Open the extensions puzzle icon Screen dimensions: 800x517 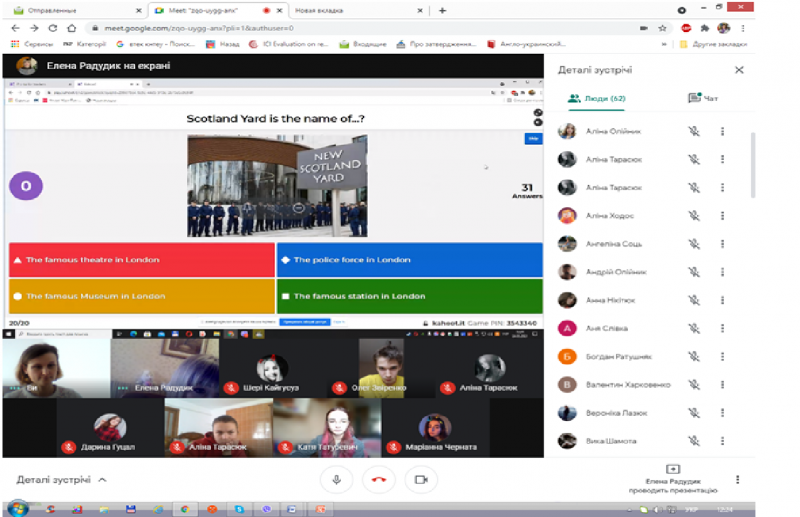[x=705, y=28]
